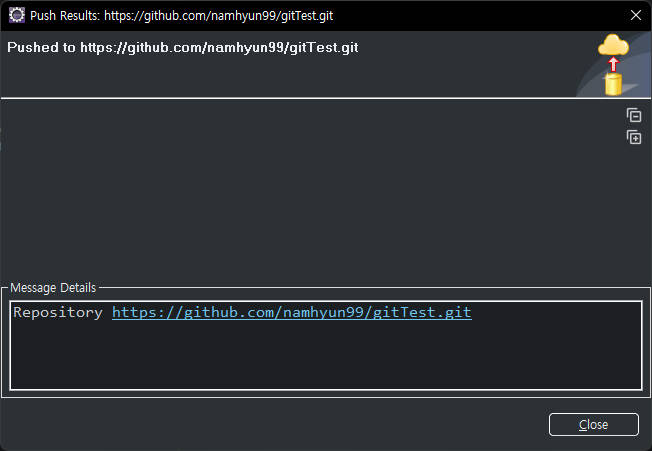The width and height of the screenshot is (652, 451).
Task: Click the 'Repository' word in message details
Action: pyautogui.click(x=57, y=312)
